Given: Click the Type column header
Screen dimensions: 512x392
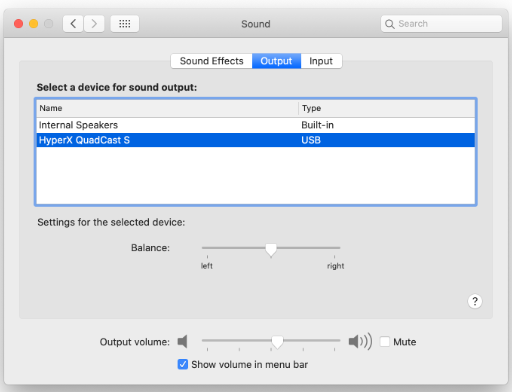Looking at the screenshot, I should [x=387, y=108].
